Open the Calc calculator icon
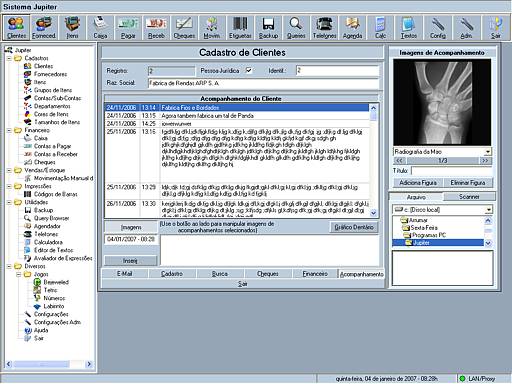This screenshot has height=384, width=512. coord(380,27)
